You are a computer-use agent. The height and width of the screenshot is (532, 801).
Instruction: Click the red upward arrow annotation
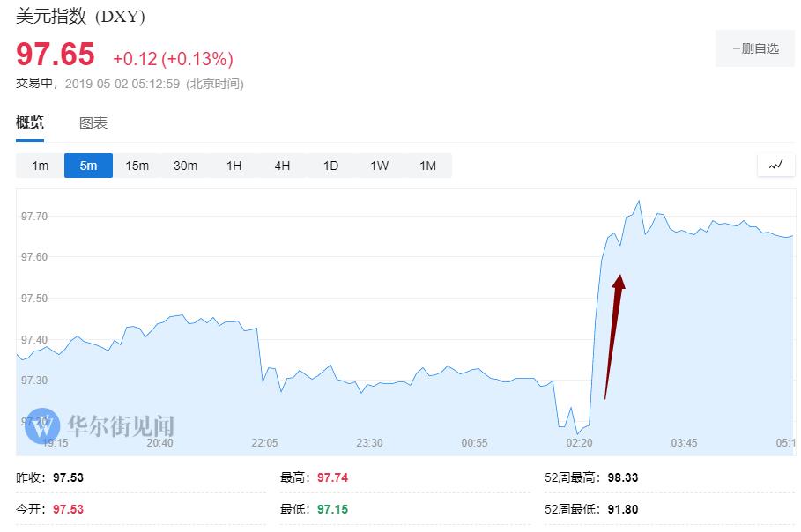(x=614, y=335)
